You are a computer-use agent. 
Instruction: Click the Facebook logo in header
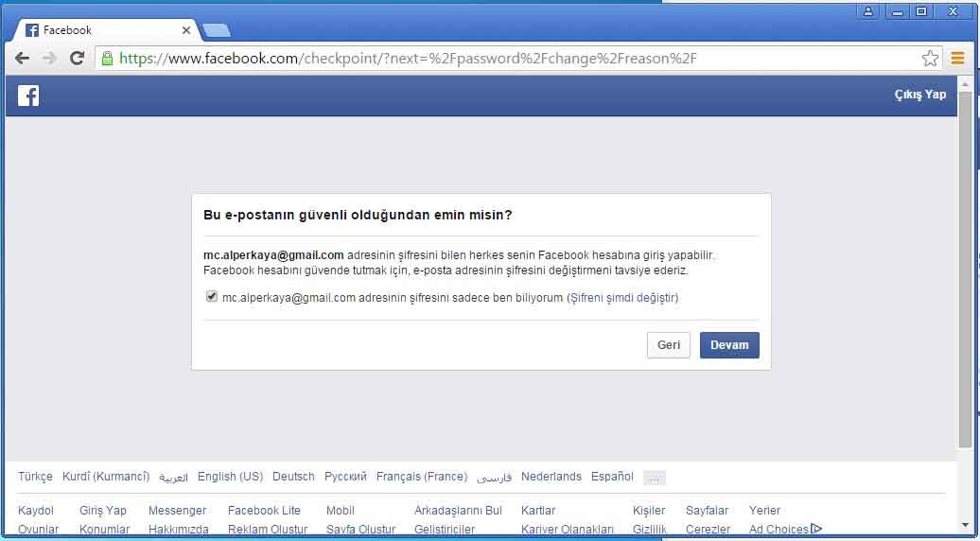point(28,95)
